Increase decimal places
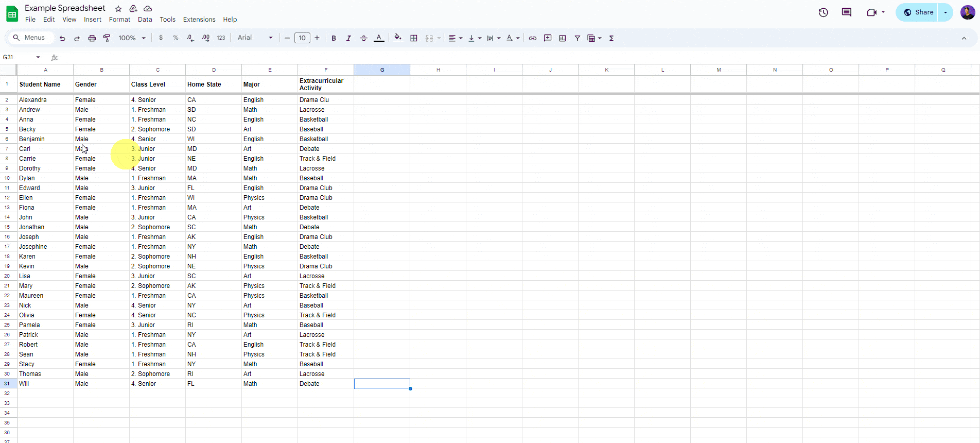Image resolution: width=980 pixels, height=443 pixels. (x=206, y=38)
